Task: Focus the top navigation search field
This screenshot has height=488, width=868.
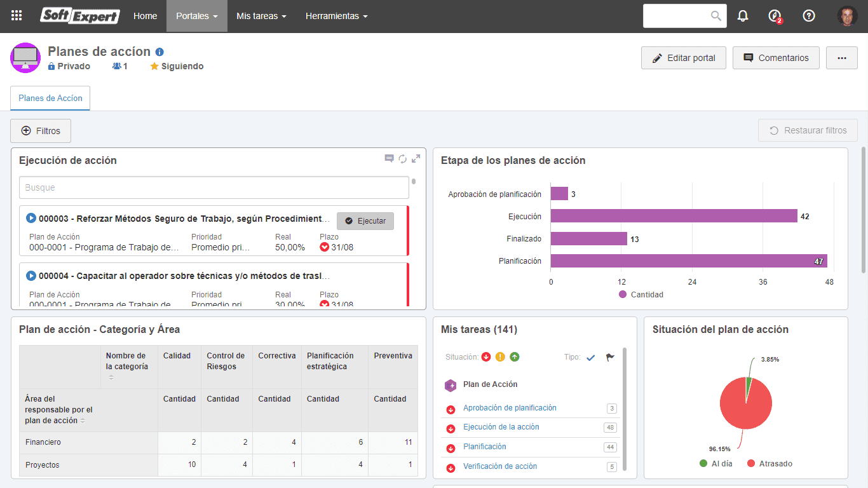Action: 685,16
